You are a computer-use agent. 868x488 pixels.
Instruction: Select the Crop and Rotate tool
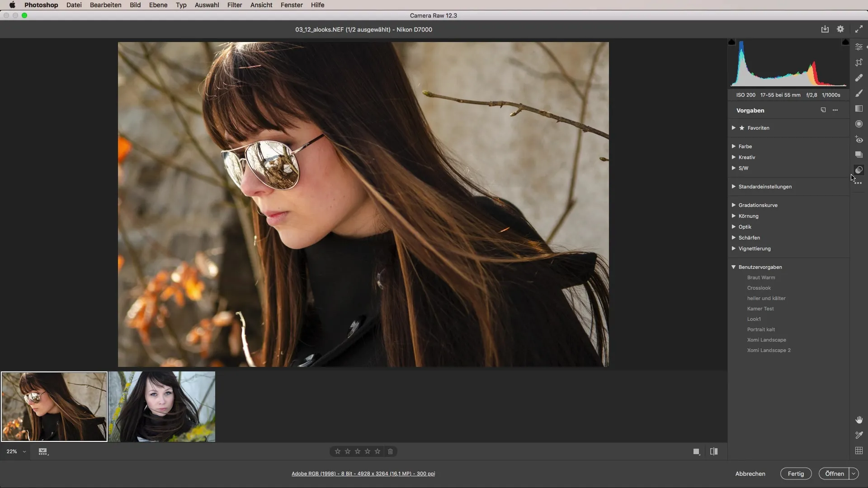[x=859, y=62]
